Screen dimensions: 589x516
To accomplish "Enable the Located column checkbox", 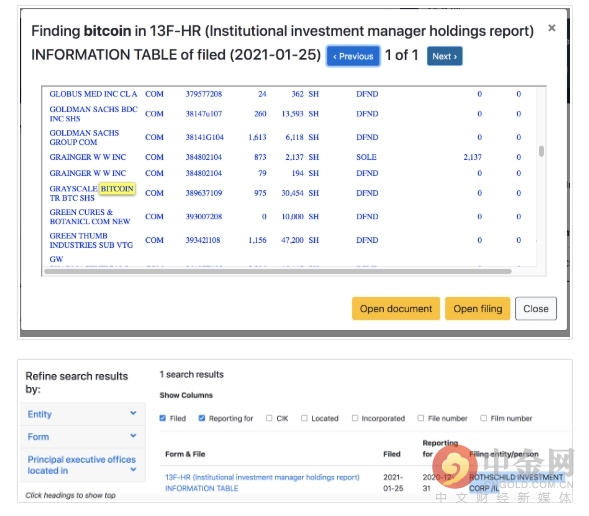I will click(304, 418).
